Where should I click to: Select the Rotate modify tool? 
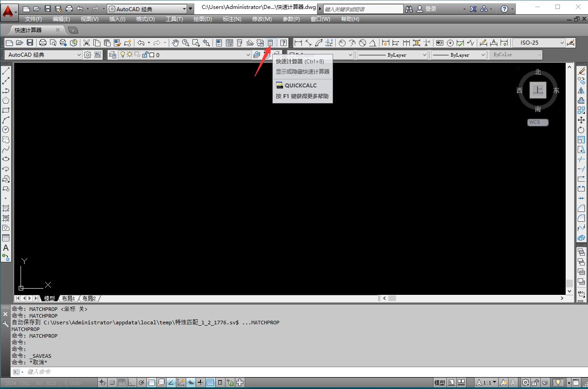tap(581, 130)
